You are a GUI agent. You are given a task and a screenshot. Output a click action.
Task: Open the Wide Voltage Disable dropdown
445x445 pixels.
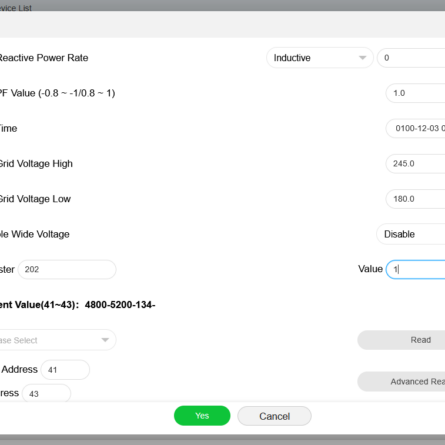(x=411, y=234)
